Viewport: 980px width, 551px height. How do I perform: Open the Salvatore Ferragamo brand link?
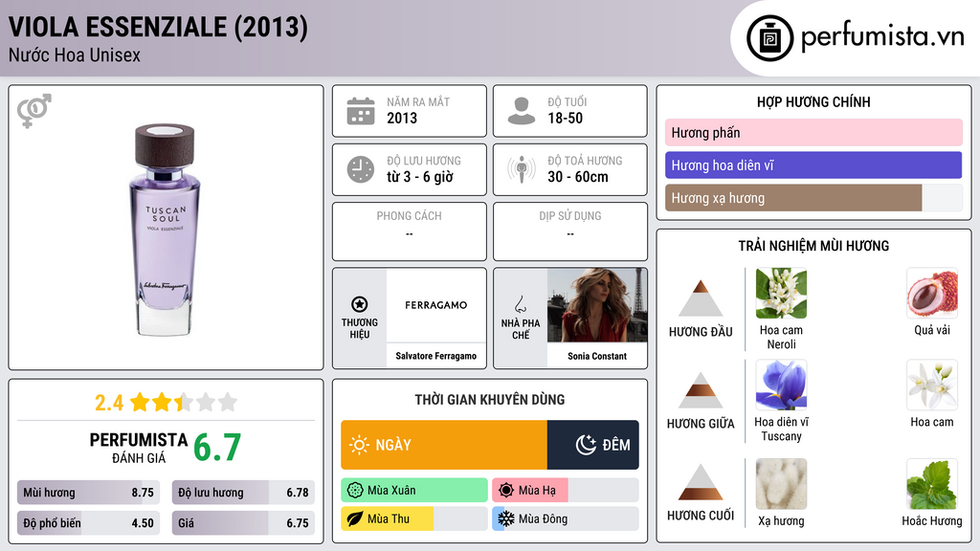coord(435,356)
